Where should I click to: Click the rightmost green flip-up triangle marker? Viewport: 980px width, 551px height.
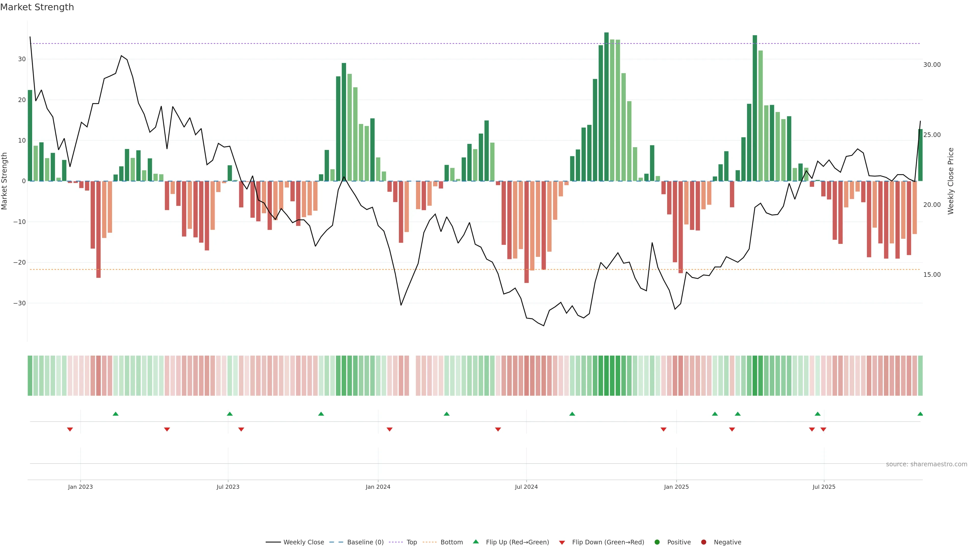click(x=920, y=414)
